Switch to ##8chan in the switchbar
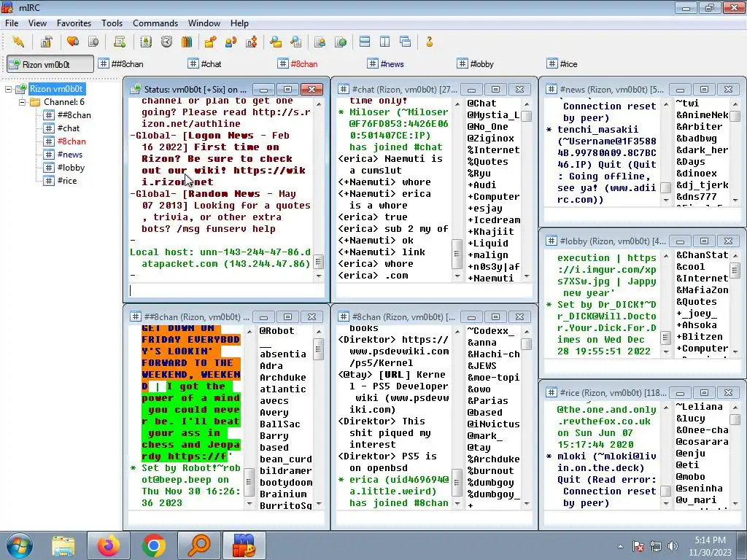 click(x=121, y=64)
